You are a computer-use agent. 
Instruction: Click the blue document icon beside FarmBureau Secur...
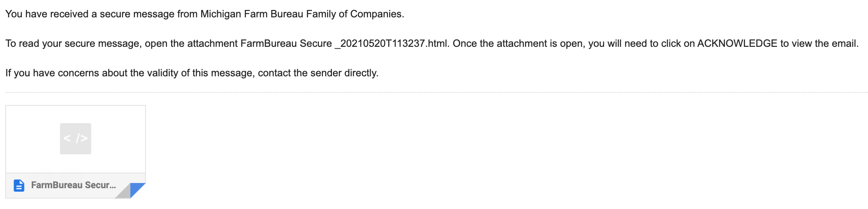tap(19, 186)
